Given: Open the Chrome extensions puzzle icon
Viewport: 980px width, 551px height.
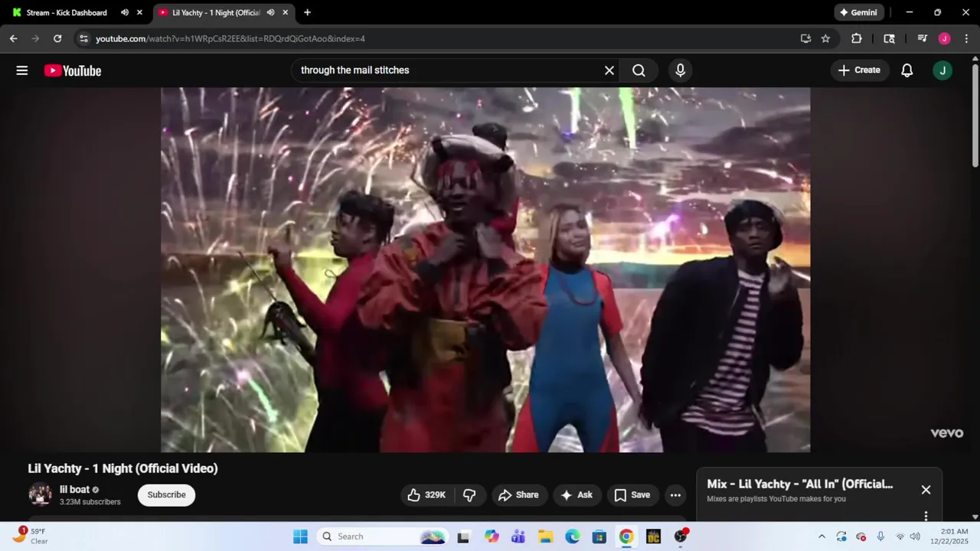Looking at the screenshot, I should [857, 38].
